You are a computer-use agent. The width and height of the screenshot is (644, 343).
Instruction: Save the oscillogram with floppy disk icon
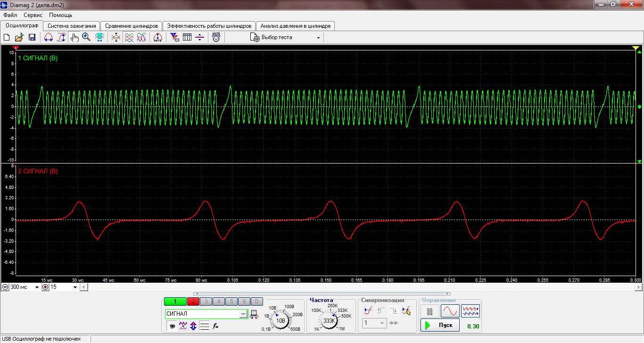coord(32,38)
